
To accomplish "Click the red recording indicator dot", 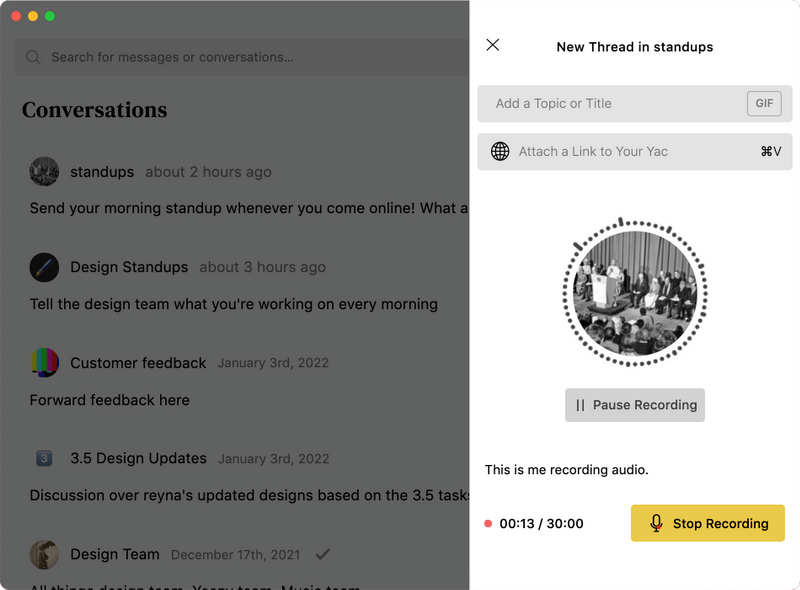I will tap(488, 523).
